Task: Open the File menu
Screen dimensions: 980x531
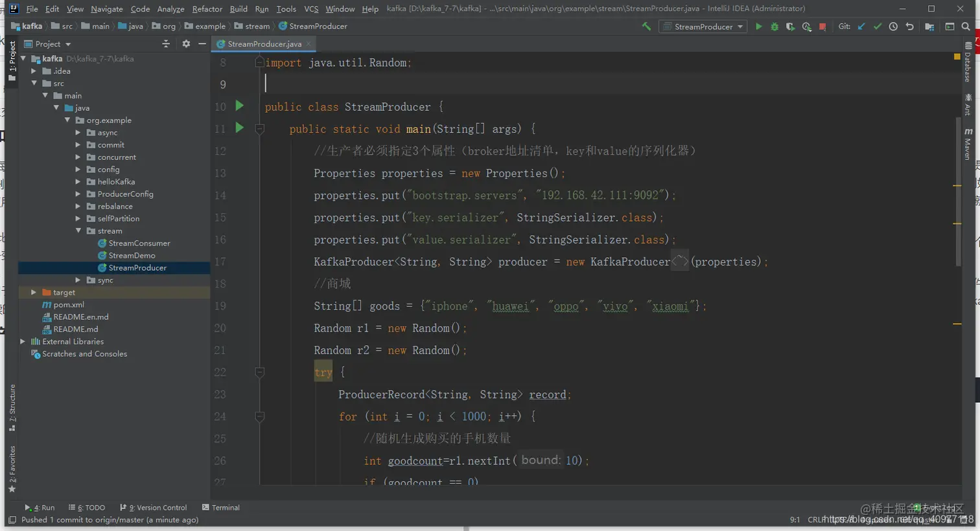Action: pyautogui.click(x=32, y=9)
